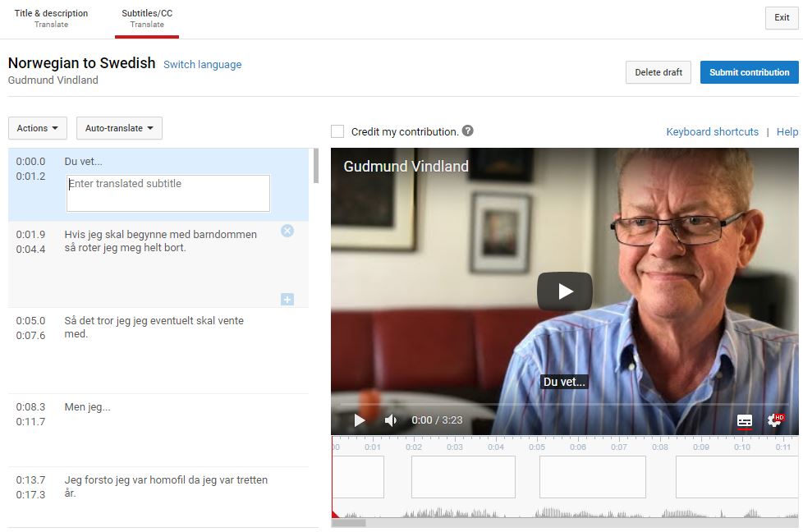
Task: Remove the 0:01.9 subtitle with the X icon
Action: (287, 231)
